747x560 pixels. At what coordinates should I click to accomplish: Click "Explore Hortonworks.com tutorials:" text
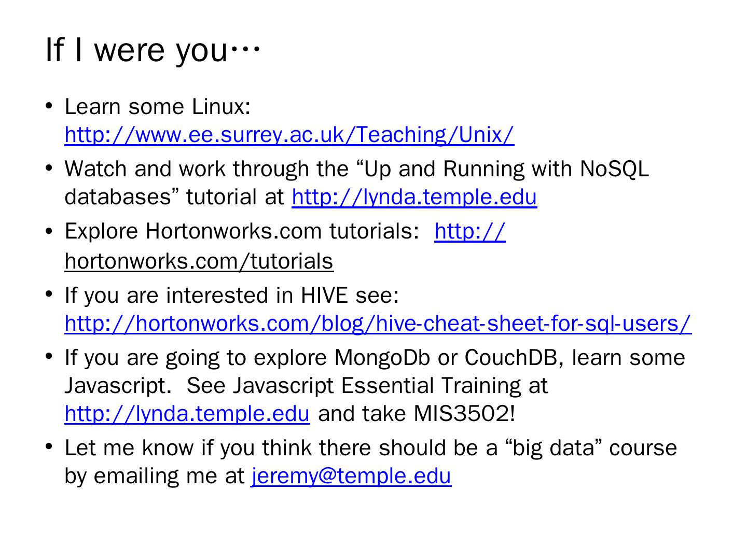[242, 231]
